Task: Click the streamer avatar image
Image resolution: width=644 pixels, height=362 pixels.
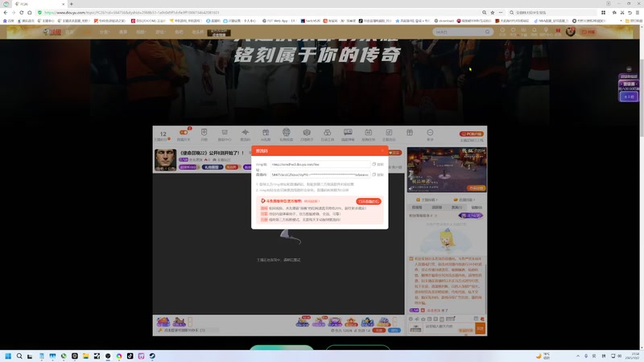Action: (x=165, y=159)
